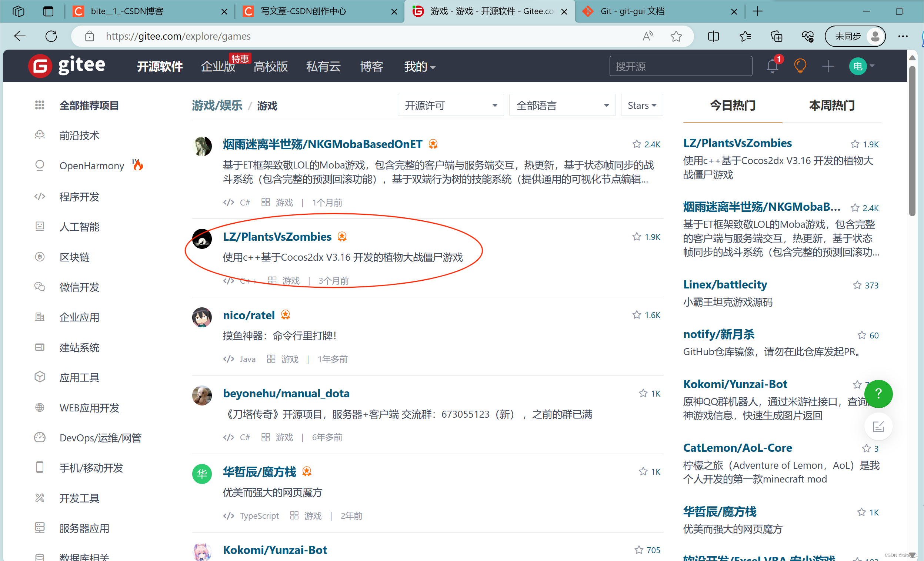The height and width of the screenshot is (561, 924).
Task: Open the Stars sort dropdown
Action: coord(642,106)
